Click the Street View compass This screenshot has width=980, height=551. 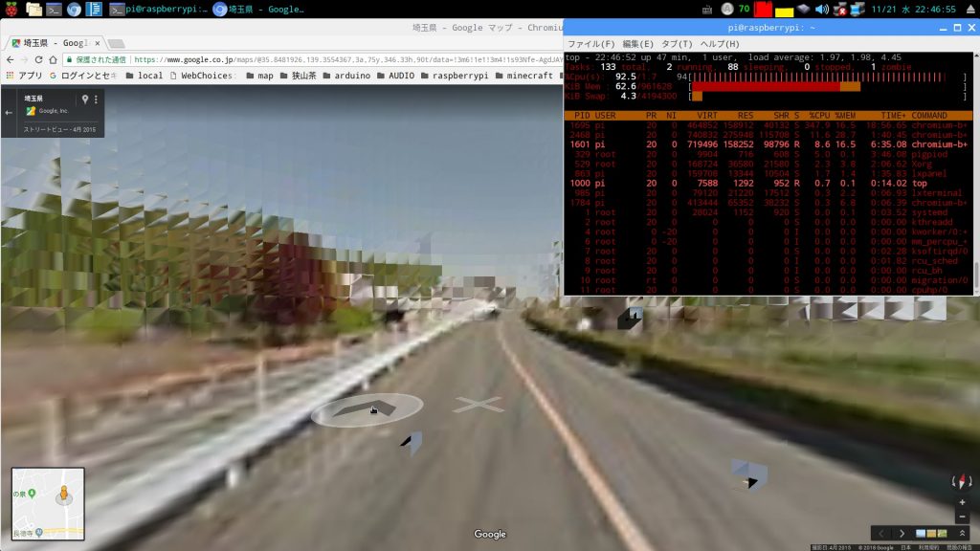(962, 480)
